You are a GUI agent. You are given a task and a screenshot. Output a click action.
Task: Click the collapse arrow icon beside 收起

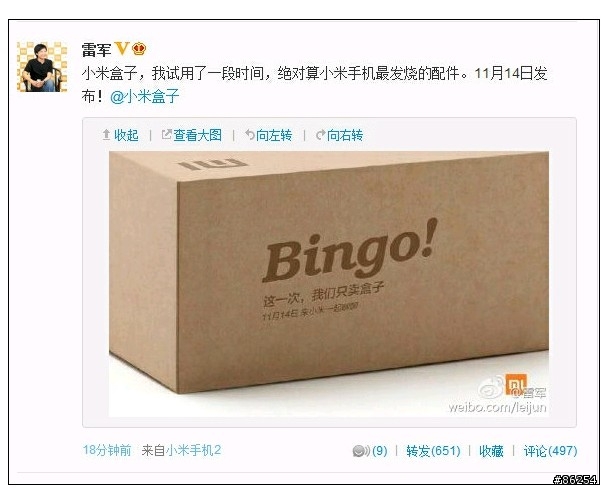pyautogui.click(x=106, y=135)
